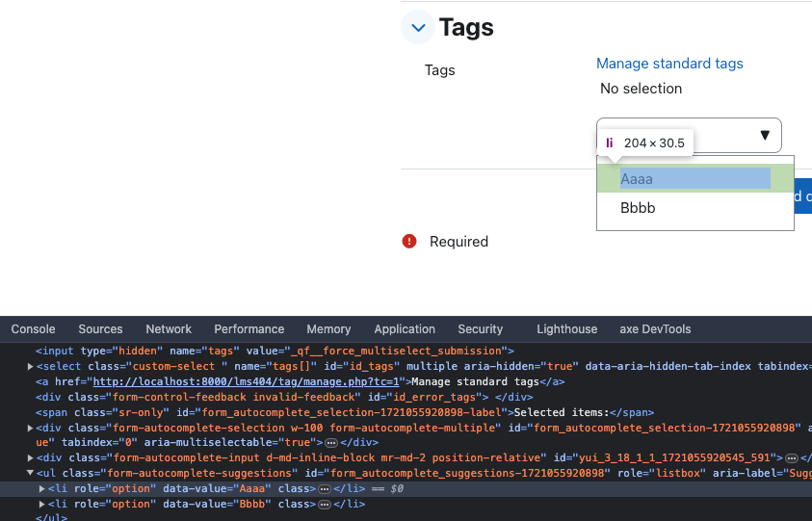812x521 pixels.
Task: Switch to the Application tab
Action: tap(405, 329)
